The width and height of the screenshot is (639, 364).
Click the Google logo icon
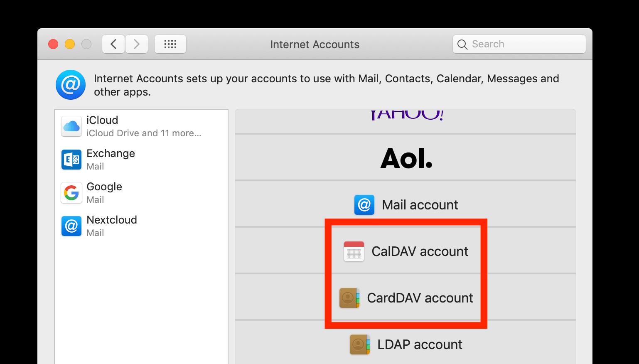(71, 193)
